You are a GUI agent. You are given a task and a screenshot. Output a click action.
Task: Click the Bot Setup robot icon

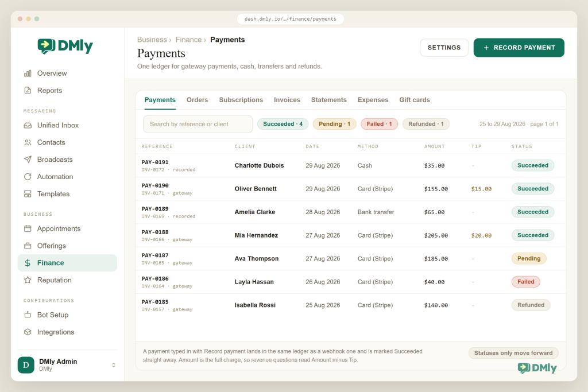28,315
